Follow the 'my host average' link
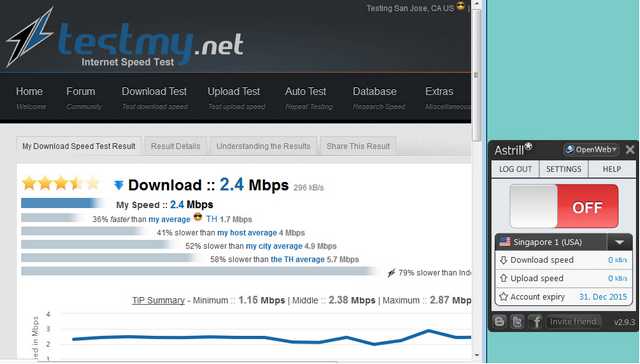Screen dimensions: 640x364 click(247, 233)
